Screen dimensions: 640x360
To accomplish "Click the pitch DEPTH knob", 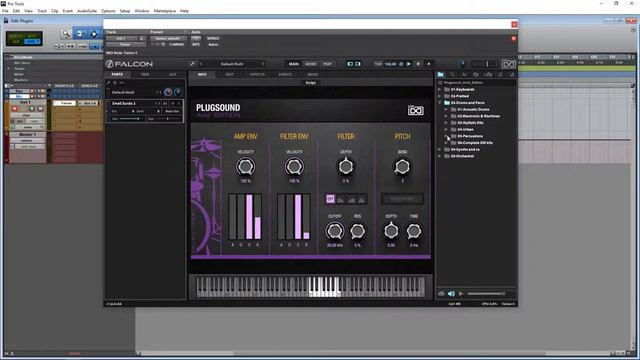I will pos(391,231).
